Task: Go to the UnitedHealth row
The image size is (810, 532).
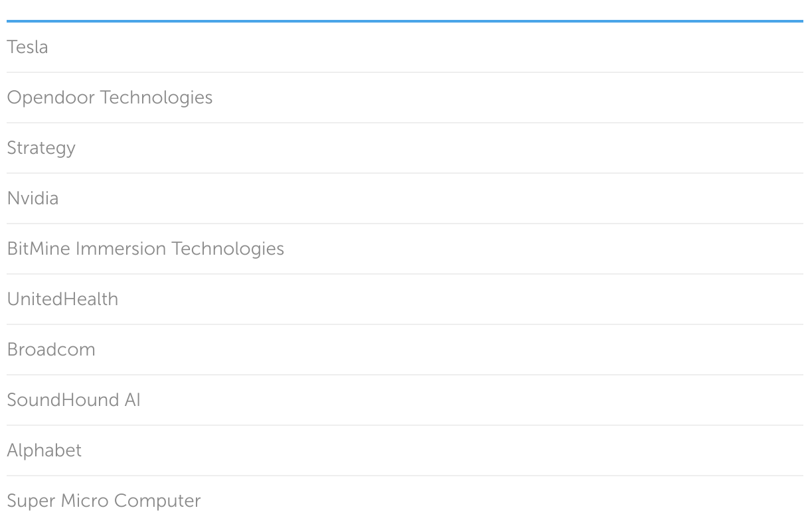Action: [x=62, y=299]
